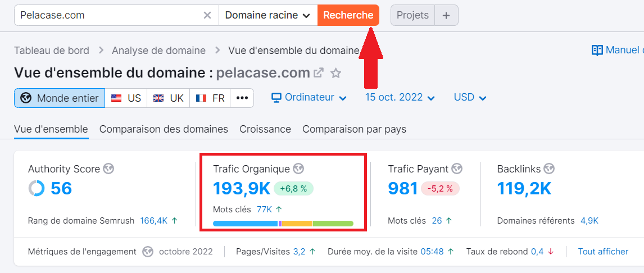Click blue segment of organic keywords bar
This screenshot has height=273, width=644.
pos(246,224)
